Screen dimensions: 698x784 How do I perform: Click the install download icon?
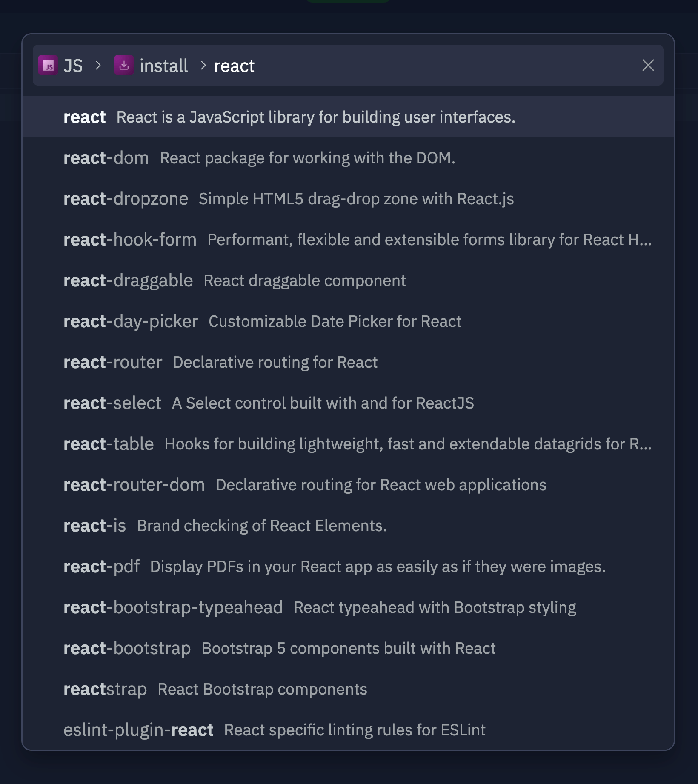124,66
